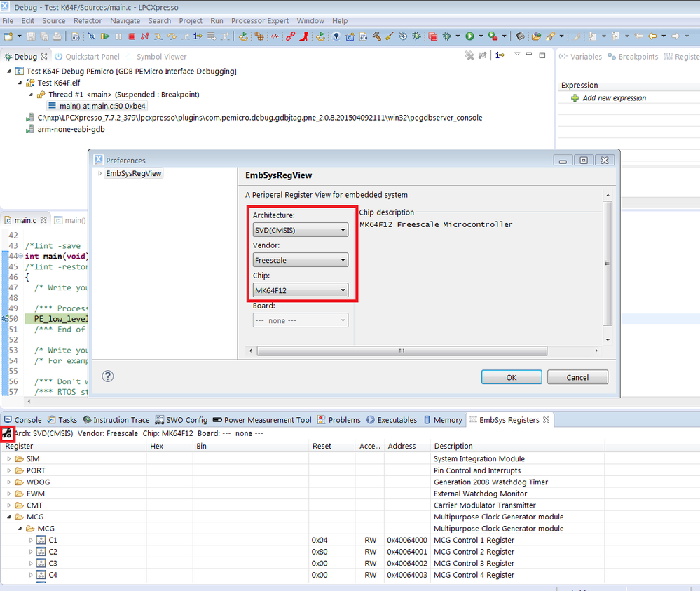
Task: Open the Window menu
Action: 310,20
